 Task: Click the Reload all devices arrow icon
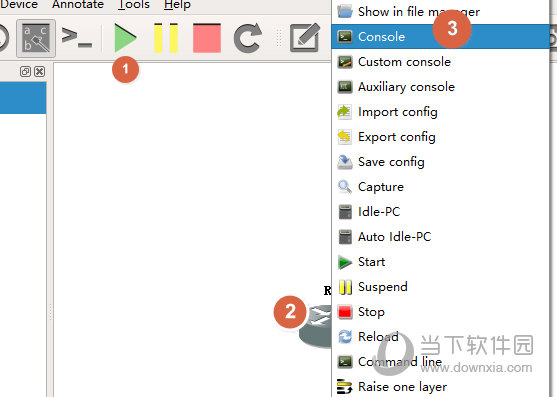tap(248, 38)
